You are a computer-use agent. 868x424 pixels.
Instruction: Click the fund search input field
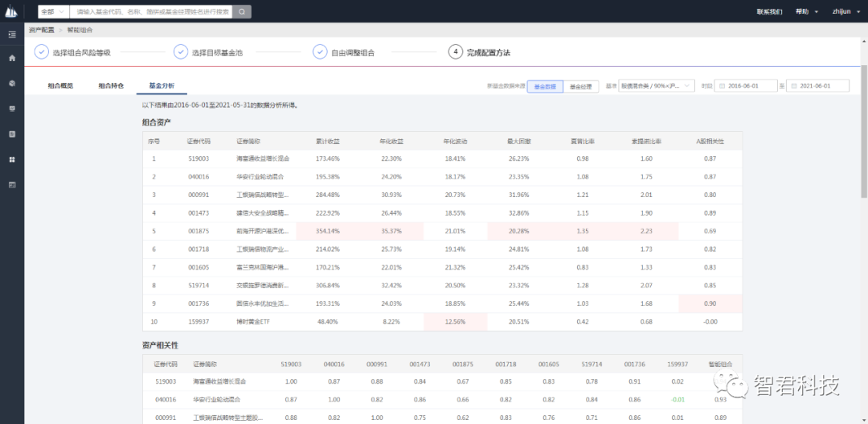(153, 11)
